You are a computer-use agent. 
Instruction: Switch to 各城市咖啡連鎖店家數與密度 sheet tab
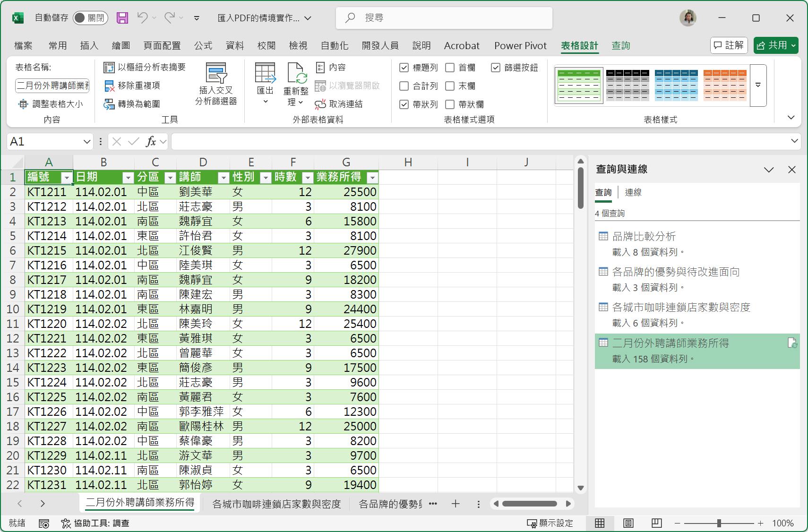[x=276, y=504]
